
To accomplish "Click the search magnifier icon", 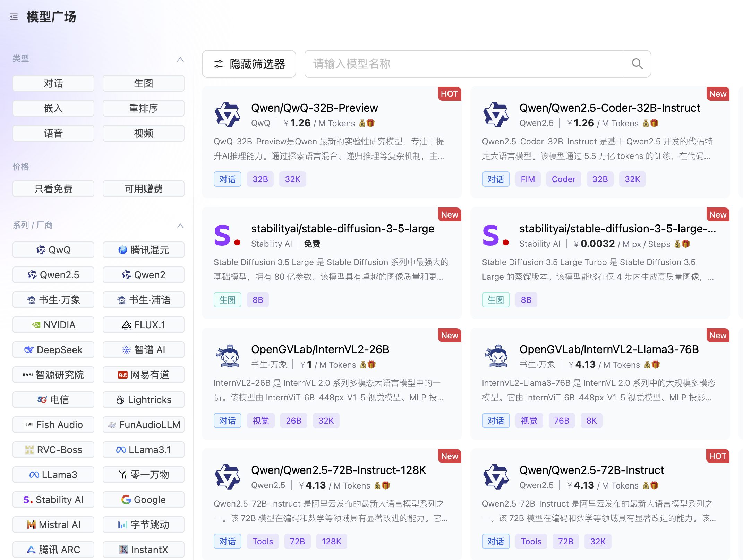I will 637,64.
